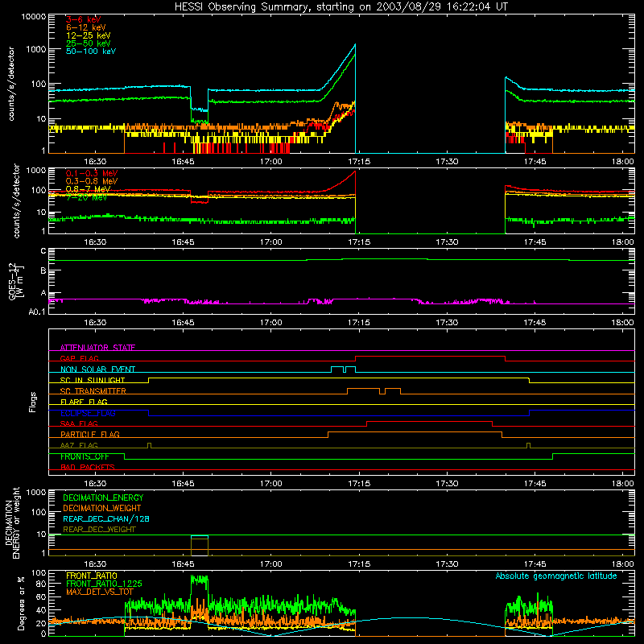Select the DECIMATION_WEIGHT legend label
The height and width of the screenshot is (644, 644).
102,509
